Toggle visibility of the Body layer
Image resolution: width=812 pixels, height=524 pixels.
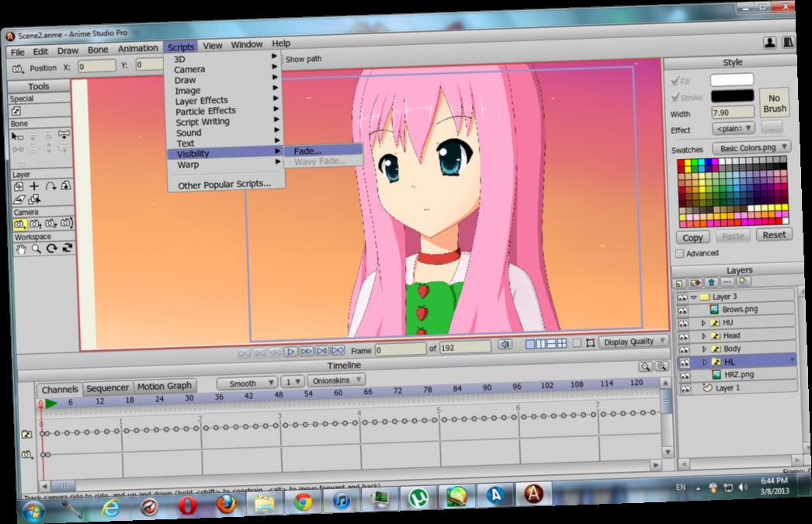coord(685,350)
